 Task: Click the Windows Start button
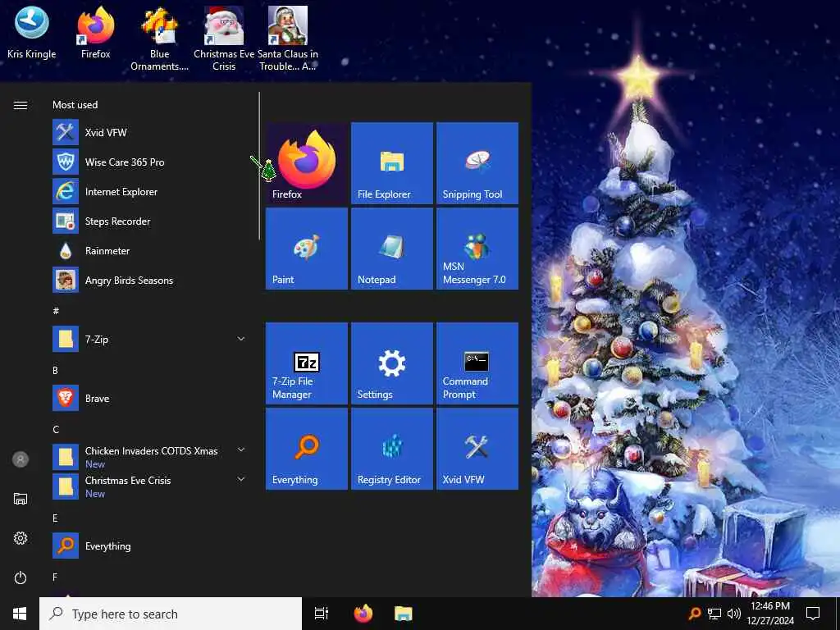[20, 614]
